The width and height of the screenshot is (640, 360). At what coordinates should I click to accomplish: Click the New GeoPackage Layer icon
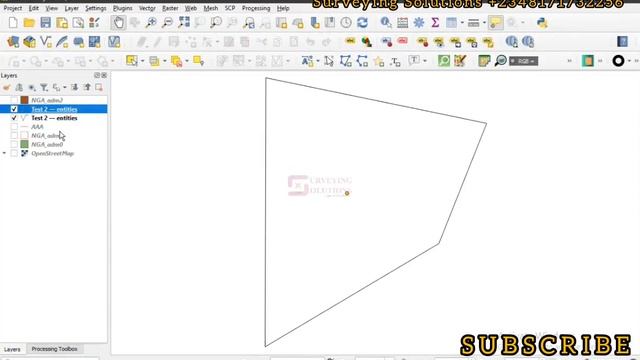tap(29, 42)
